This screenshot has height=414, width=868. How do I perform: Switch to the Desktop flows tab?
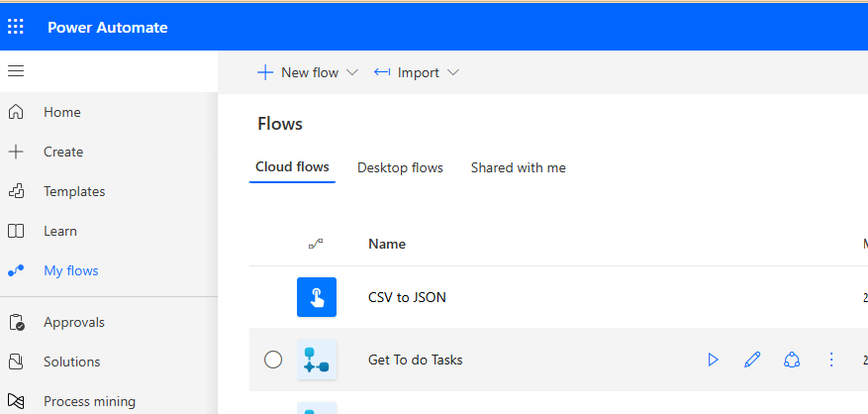click(400, 168)
